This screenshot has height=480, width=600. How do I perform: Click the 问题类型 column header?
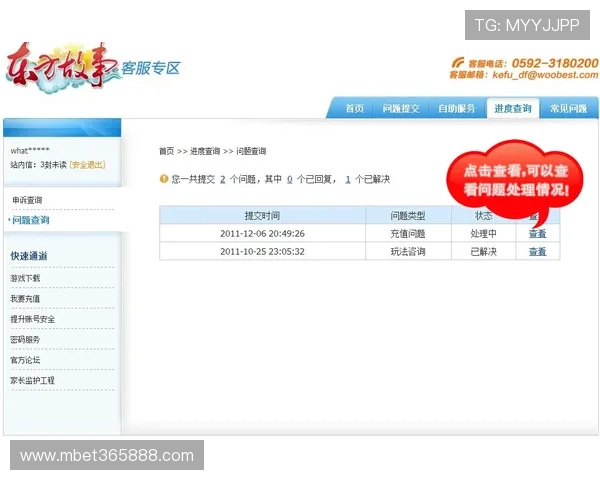tap(408, 216)
